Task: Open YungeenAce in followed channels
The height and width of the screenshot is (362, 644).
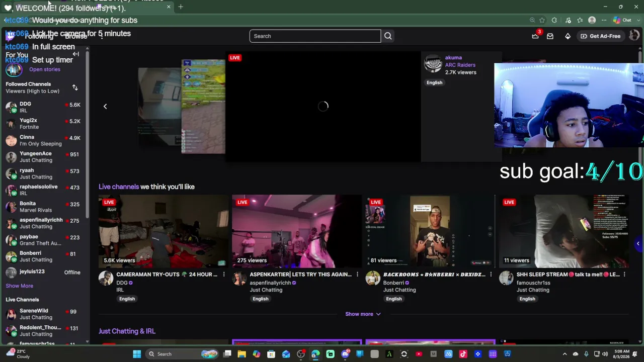Action: (x=43, y=157)
